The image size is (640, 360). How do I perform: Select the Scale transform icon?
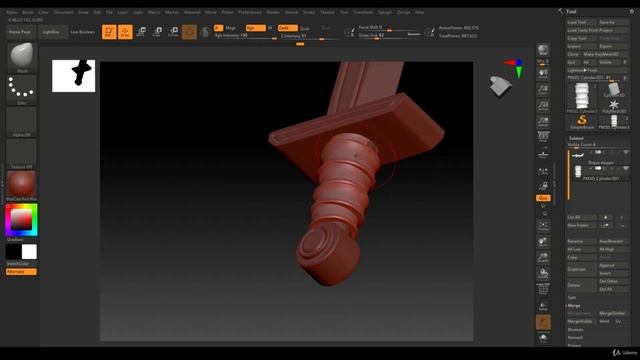tap(157, 32)
